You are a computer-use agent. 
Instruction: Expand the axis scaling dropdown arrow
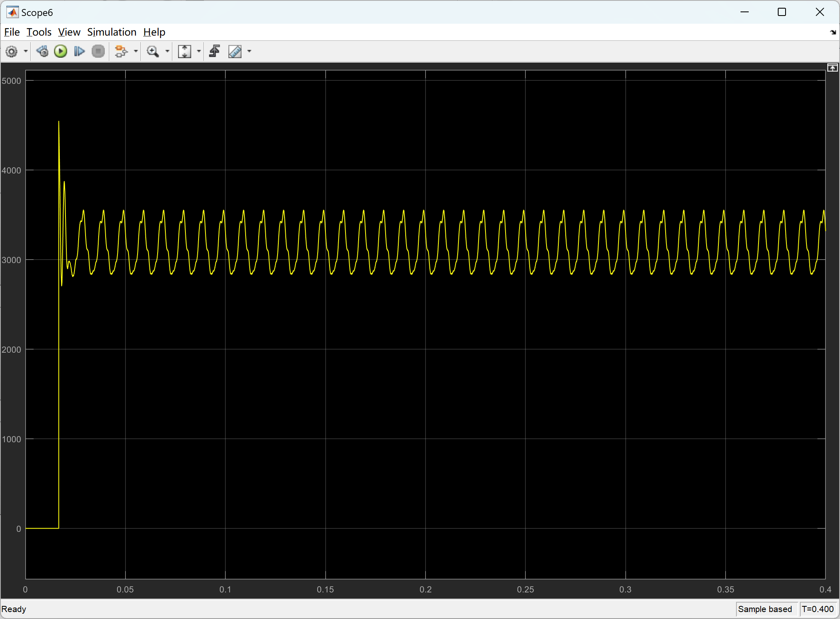(199, 52)
